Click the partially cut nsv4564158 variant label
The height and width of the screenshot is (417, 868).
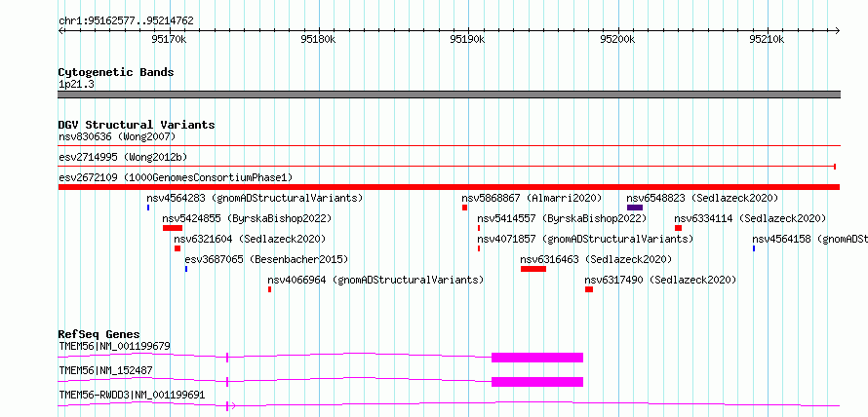[x=809, y=239]
